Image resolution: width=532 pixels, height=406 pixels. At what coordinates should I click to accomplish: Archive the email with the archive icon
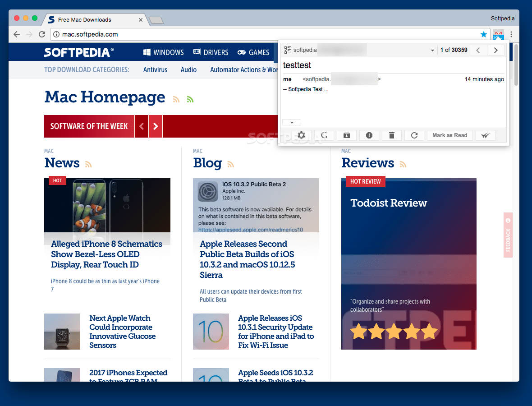pos(346,135)
